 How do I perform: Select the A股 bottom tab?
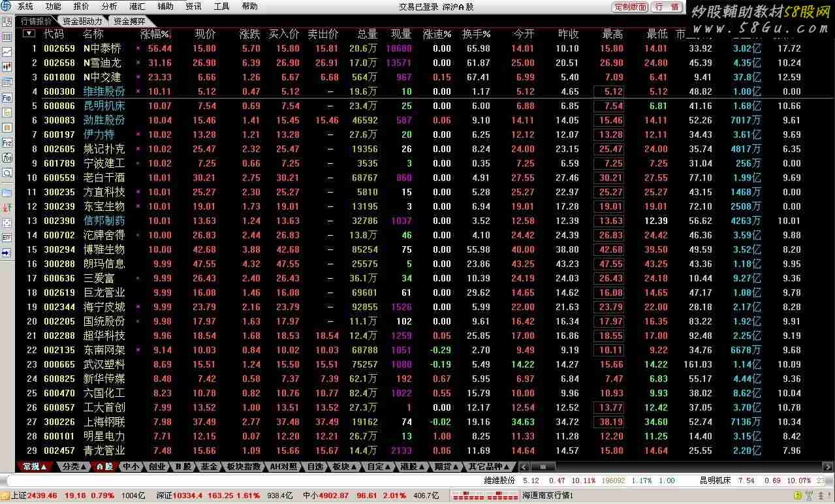105,467
